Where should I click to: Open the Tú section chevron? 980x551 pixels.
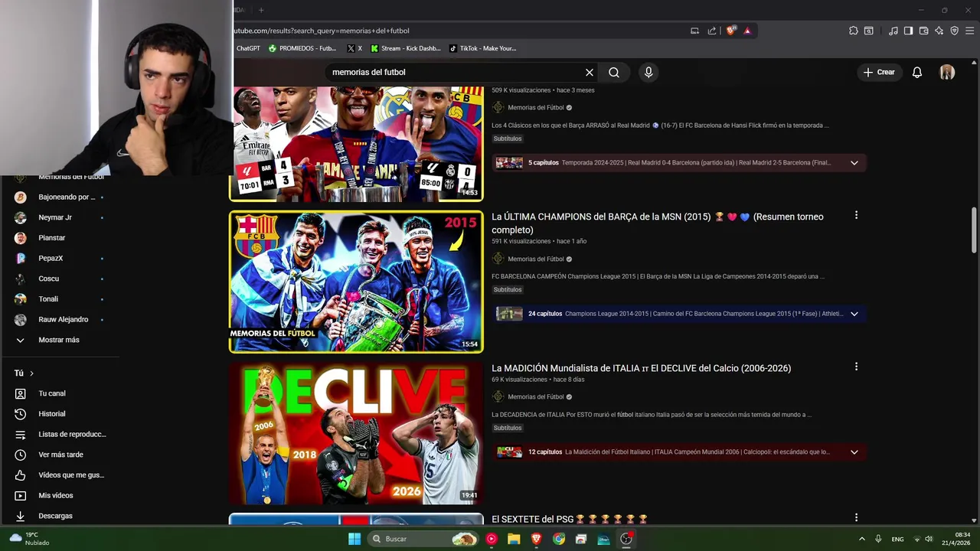[31, 373]
